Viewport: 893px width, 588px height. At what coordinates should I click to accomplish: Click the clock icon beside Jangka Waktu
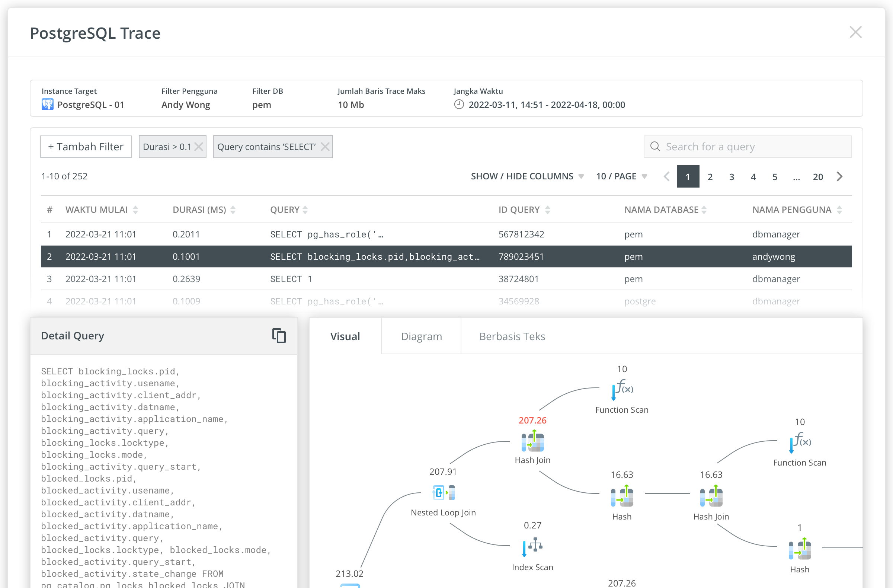(458, 105)
